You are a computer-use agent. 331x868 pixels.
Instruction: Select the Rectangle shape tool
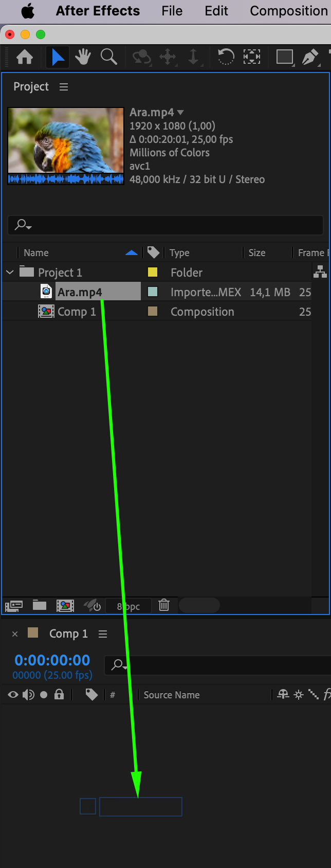pos(284,57)
